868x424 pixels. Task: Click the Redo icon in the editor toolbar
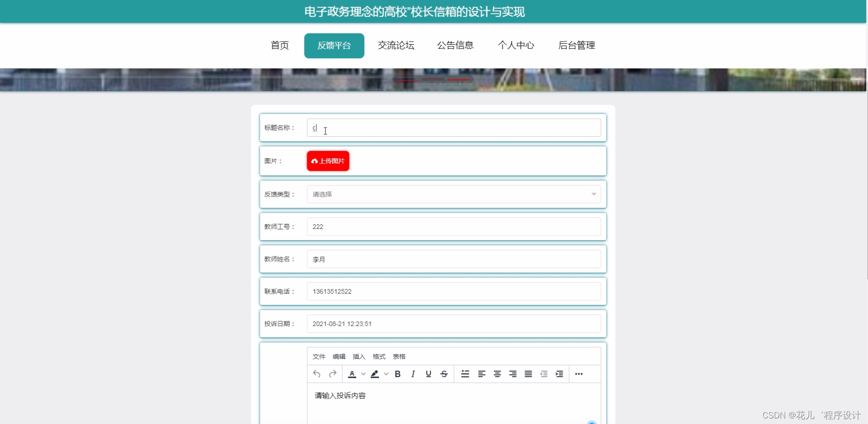[332, 374]
